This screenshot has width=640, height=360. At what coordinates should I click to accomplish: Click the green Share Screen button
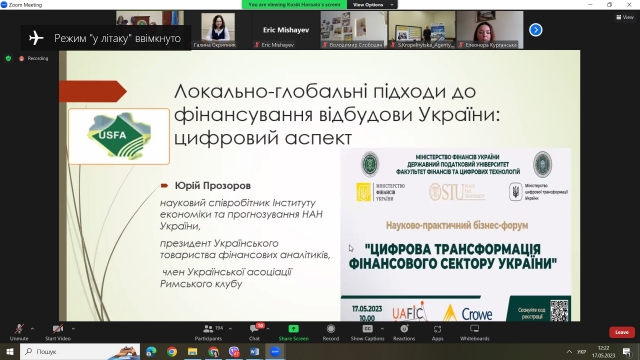tap(293, 332)
